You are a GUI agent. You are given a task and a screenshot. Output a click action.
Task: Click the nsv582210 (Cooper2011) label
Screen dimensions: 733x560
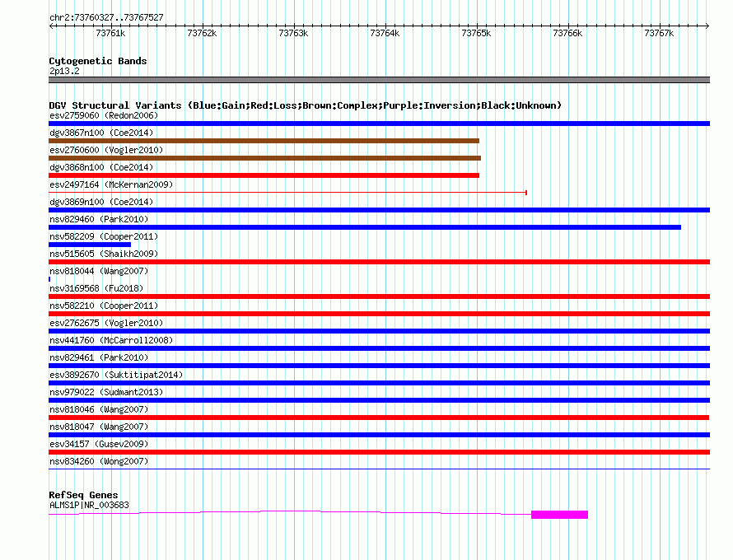(x=104, y=306)
